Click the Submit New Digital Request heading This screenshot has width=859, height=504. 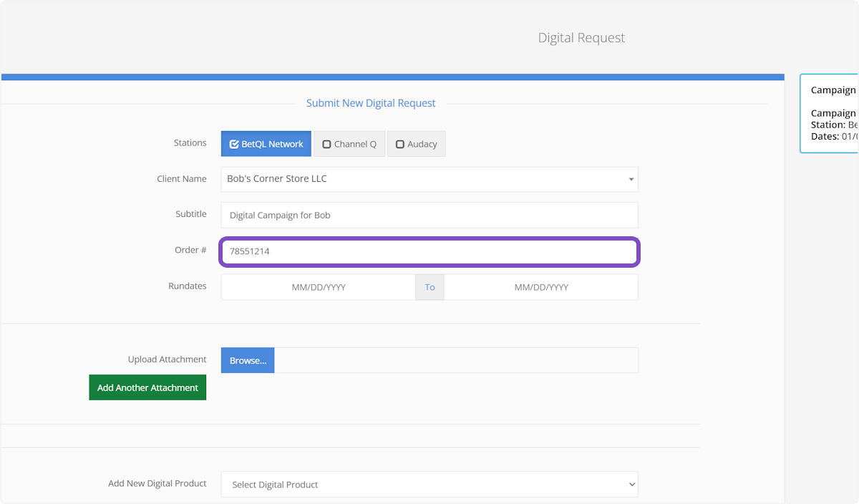tap(370, 103)
